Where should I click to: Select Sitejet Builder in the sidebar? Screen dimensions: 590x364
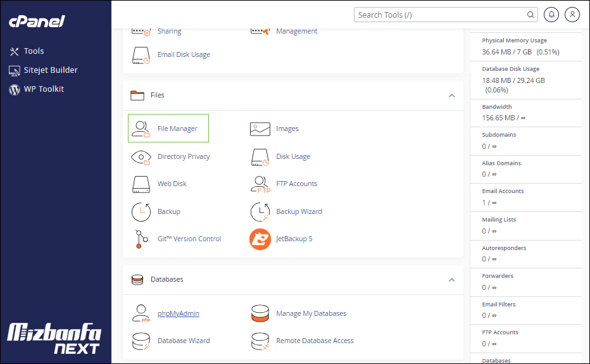click(x=51, y=70)
